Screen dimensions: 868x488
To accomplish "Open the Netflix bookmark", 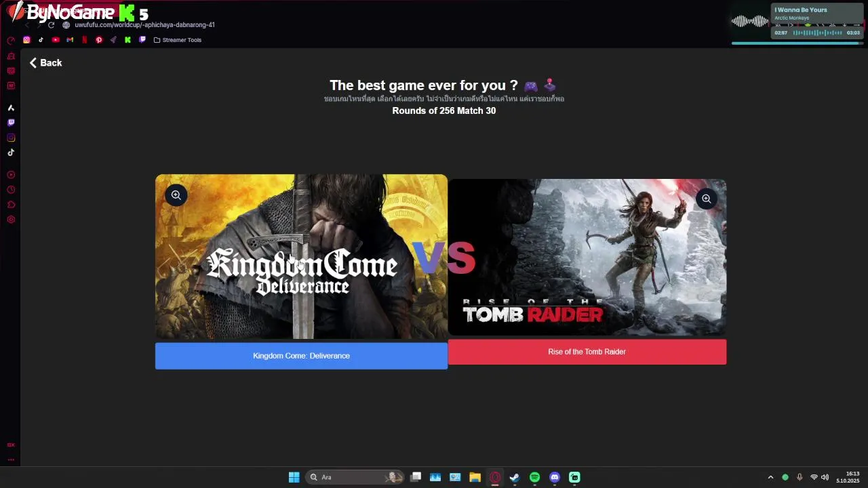I will point(84,40).
